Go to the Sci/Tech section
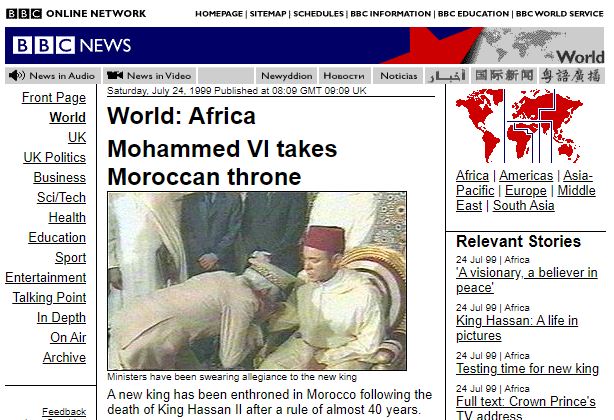This screenshot has height=420, width=614. tap(61, 197)
